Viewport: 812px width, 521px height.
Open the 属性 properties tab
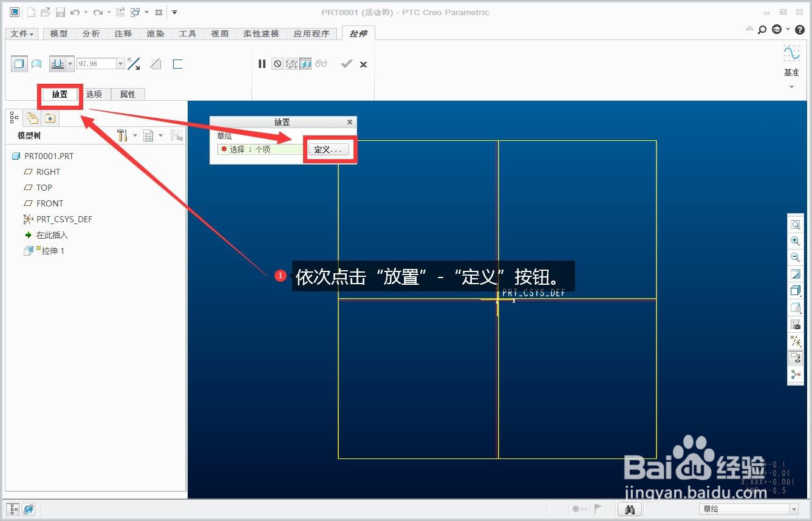128,94
